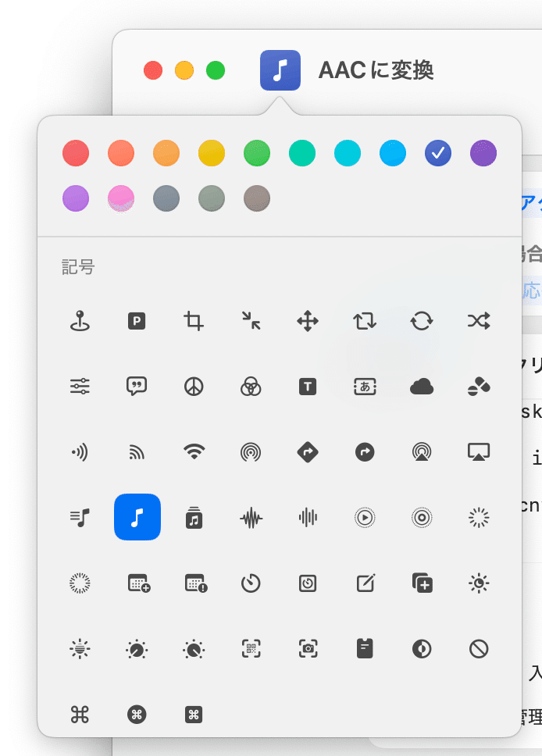Set icon color to sage gray-green

click(212, 198)
